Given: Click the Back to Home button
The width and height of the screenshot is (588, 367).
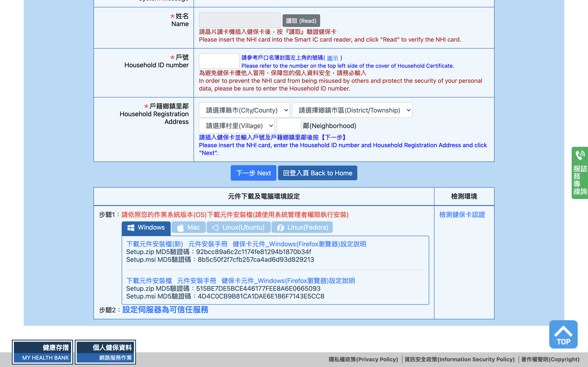Looking at the screenshot, I should pos(317,173).
